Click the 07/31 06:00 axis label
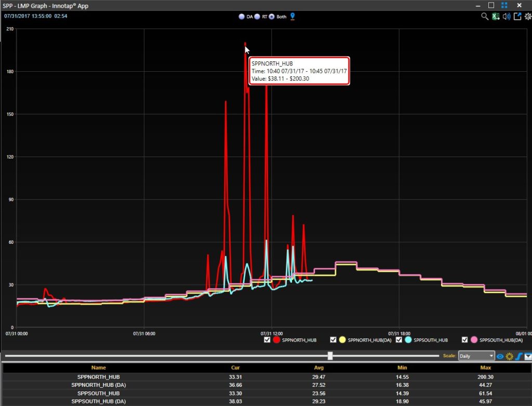This screenshot has width=532, height=406. coord(144,334)
